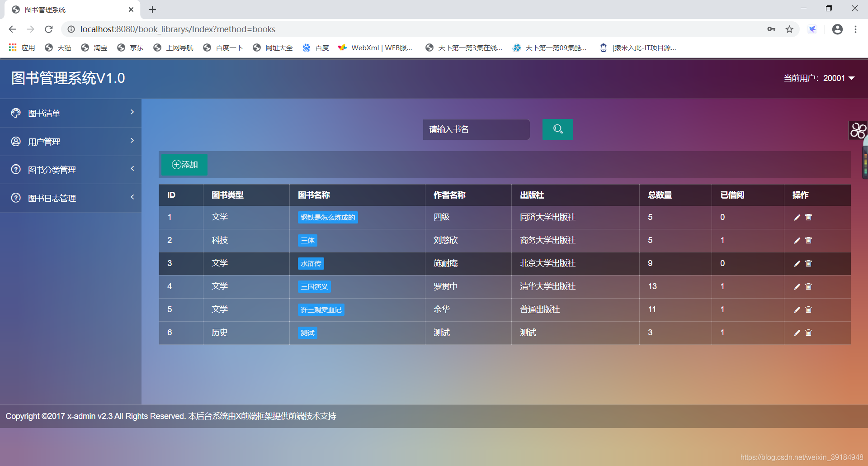The width and height of the screenshot is (868, 466).
Task: Select the 图书管理系统 browser tab
Action: coord(72,10)
